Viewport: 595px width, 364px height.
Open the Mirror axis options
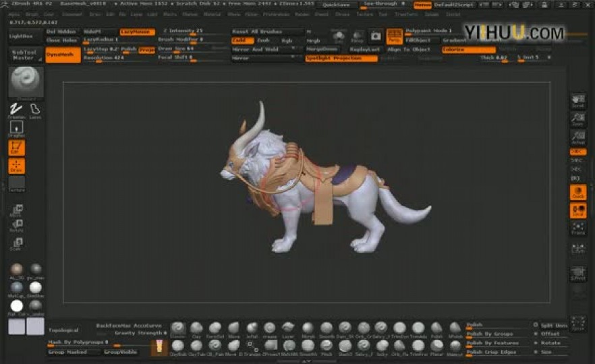(293, 58)
